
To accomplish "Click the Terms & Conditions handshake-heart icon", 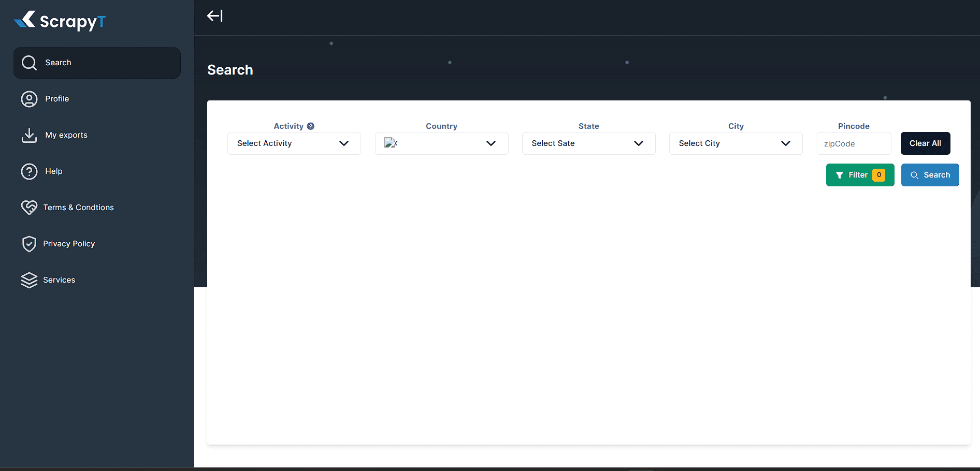I will click(x=29, y=208).
